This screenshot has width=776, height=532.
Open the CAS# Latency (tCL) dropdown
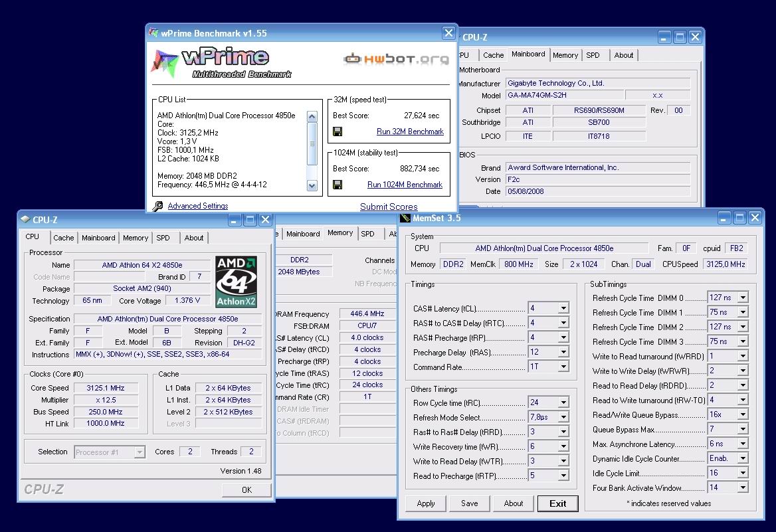point(563,308)
